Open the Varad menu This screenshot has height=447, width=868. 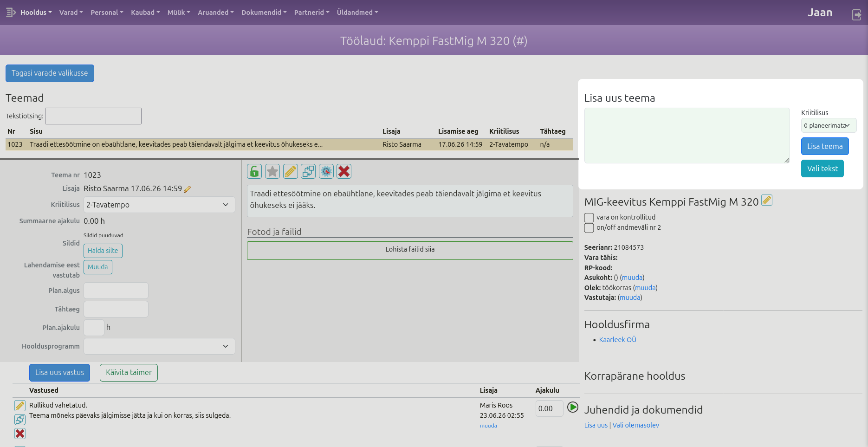pyautogui.click(x=71, y=13)
